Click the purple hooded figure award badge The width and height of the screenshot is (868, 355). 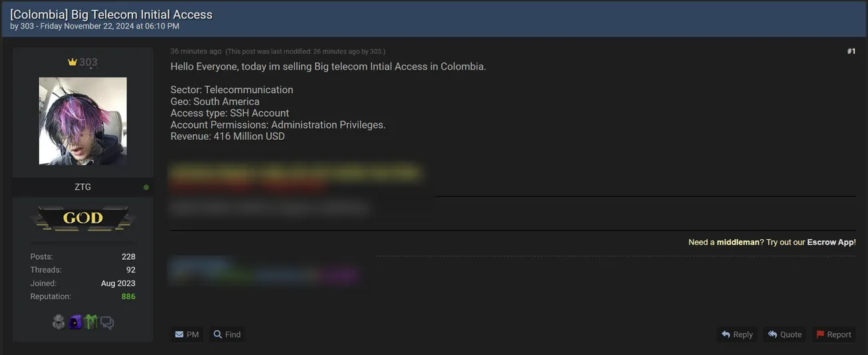[x=75, y=322]
